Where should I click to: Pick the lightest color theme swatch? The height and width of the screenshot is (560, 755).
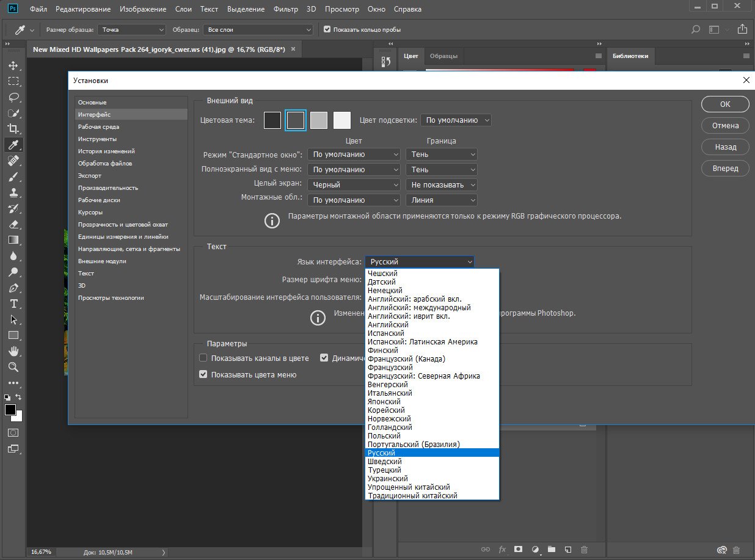[342, 120]
